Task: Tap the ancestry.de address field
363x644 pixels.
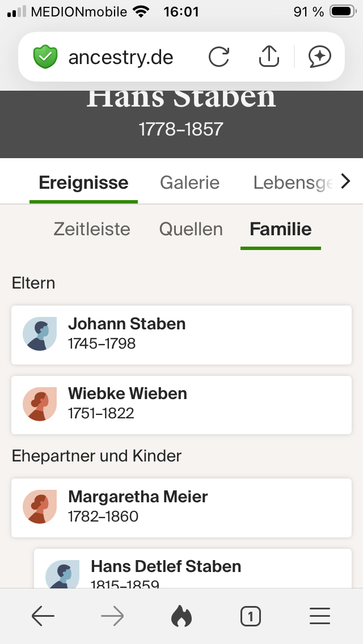Action: click(x=121, y=57)
